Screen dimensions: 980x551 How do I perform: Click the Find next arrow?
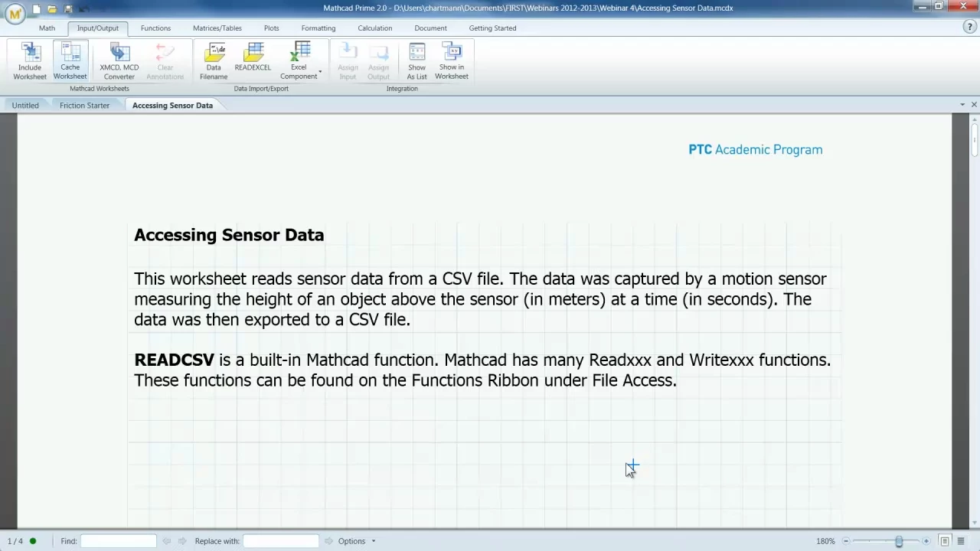coord(182,541)
